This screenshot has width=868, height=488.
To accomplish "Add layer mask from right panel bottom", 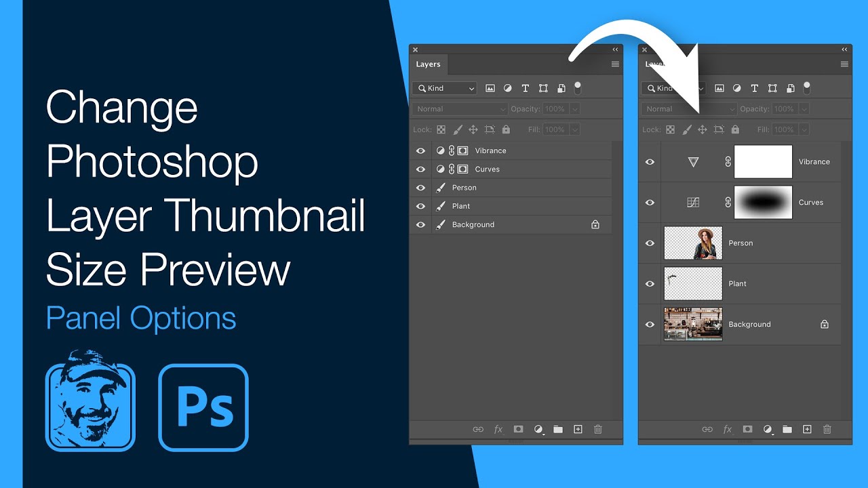I will 747,429.
